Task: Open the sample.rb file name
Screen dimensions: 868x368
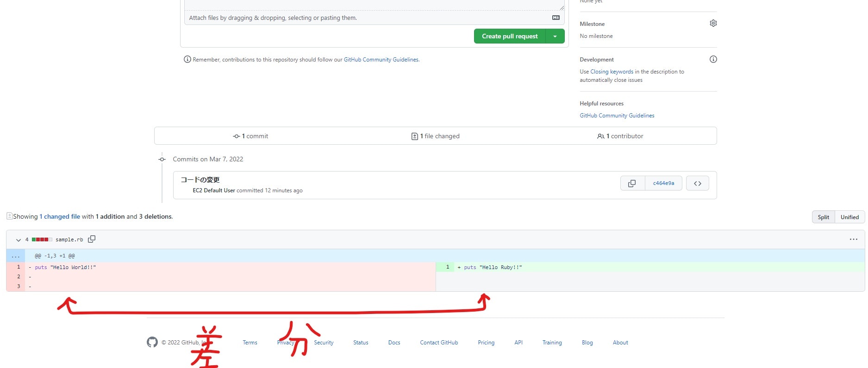Action: (69, 239)
